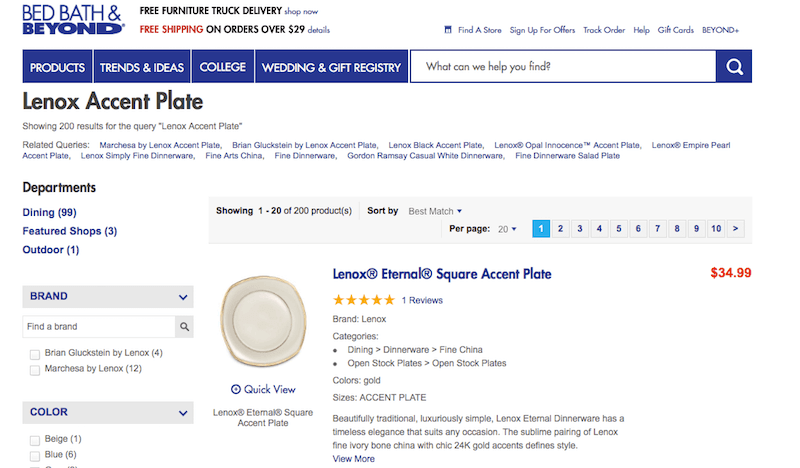Go to next results page arrow
This screenshot has width=800, height=468.
coord(735,229)
